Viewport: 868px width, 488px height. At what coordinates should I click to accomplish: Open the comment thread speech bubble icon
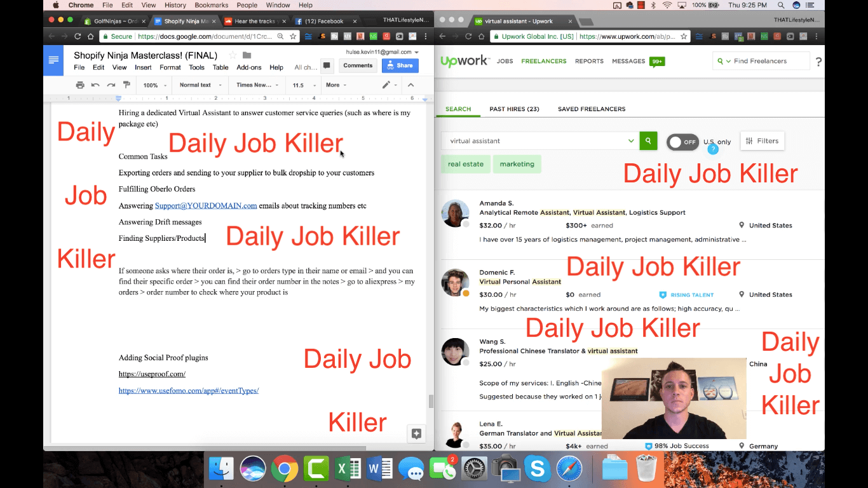click(x=327, y=65)
